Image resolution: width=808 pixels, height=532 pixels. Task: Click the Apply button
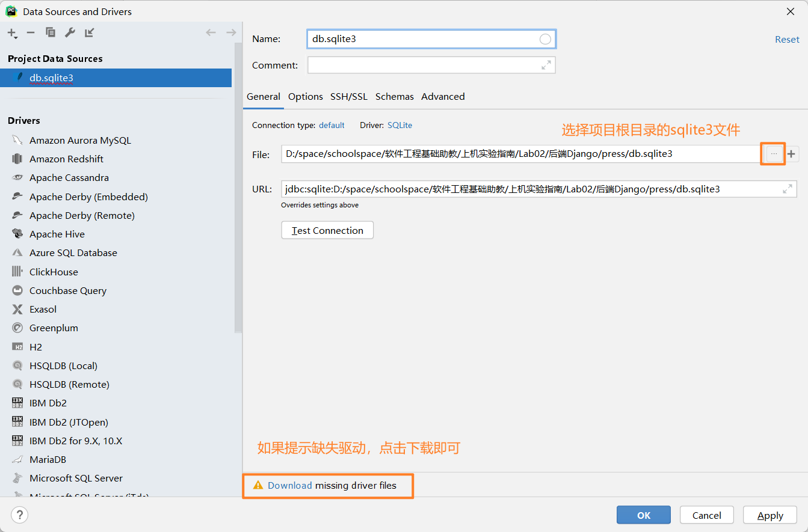coord(770,515)
